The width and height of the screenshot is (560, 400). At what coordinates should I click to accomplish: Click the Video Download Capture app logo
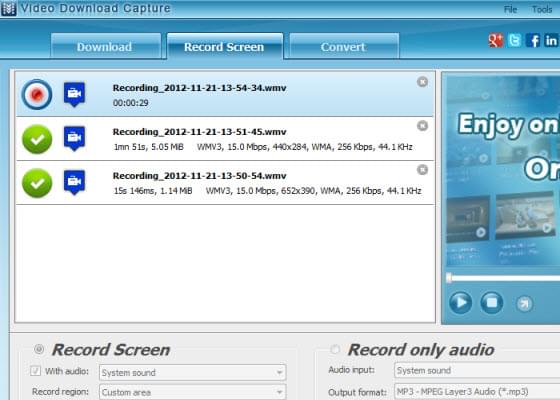[9, 9]
